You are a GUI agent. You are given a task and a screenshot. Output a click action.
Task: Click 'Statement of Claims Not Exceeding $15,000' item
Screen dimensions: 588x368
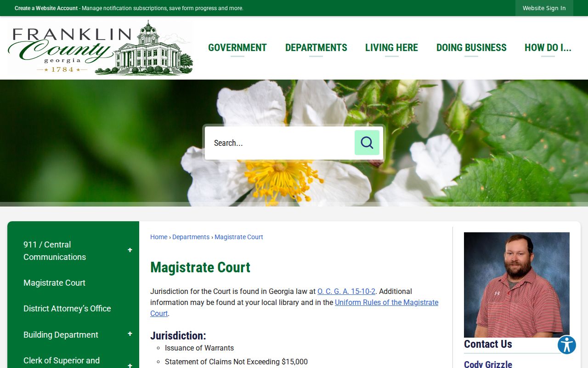click(236, 362)
